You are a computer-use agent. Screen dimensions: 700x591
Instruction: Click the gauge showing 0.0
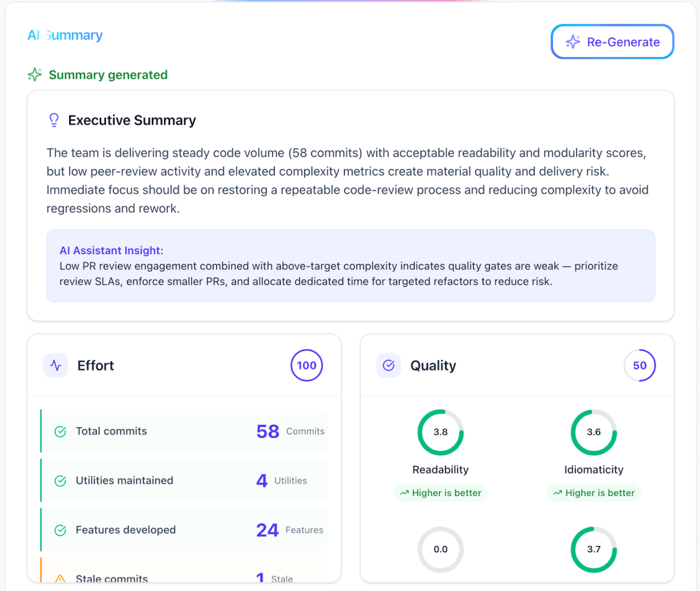(441, 549)
